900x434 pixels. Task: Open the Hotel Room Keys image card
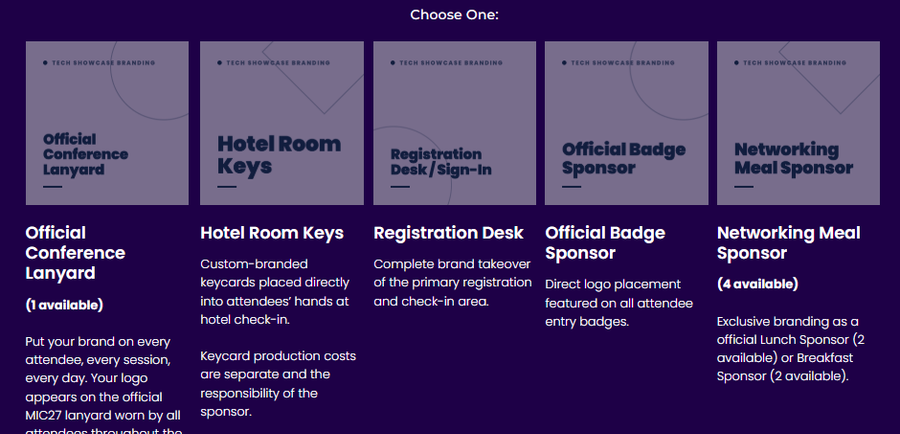click(282, 123)
